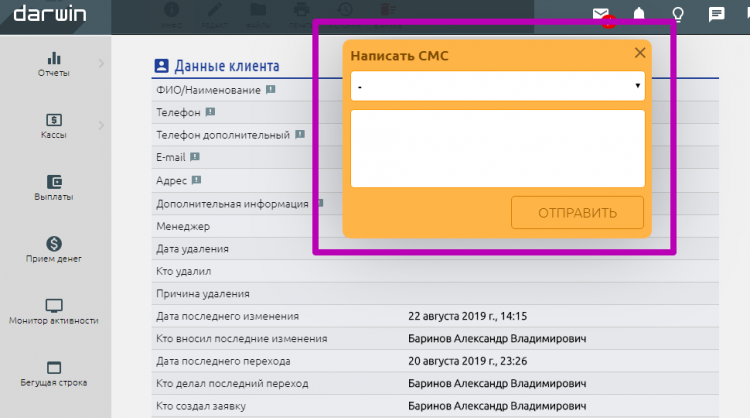Open Отчеты in the sidebar
The image size is (750, 418).
[54, 64]
